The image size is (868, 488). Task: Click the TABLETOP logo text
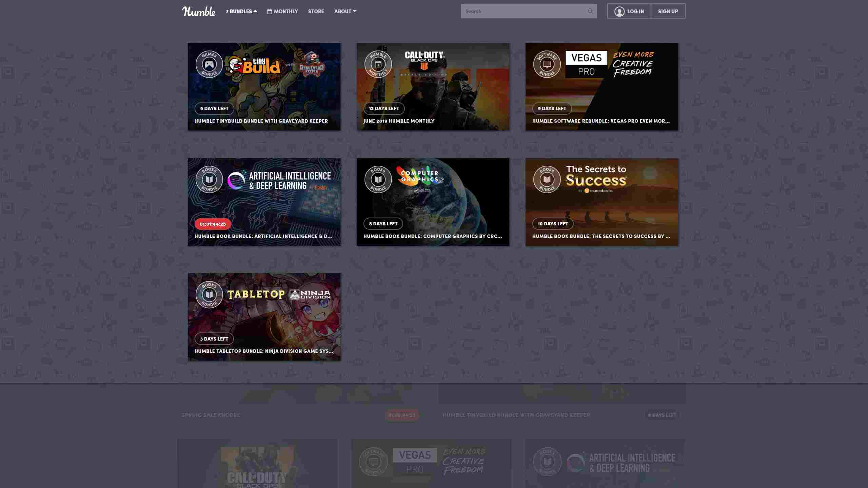tap(256, 294)
